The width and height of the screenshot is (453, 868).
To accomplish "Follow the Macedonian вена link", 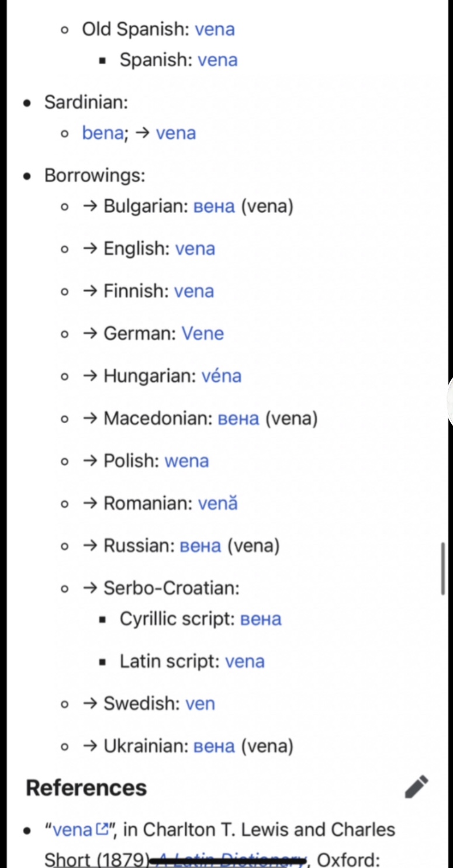I will click(x=238, y=419).
